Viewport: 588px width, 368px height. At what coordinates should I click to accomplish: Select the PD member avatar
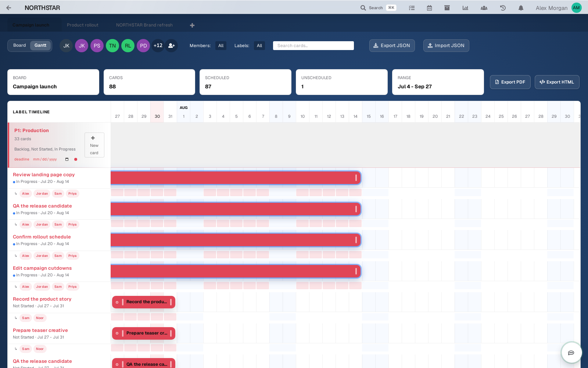pyautogui.click(x=143, y=46)
